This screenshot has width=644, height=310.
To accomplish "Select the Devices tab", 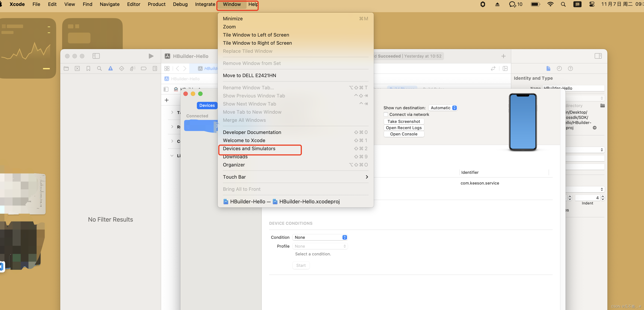I will coord(207,106).
